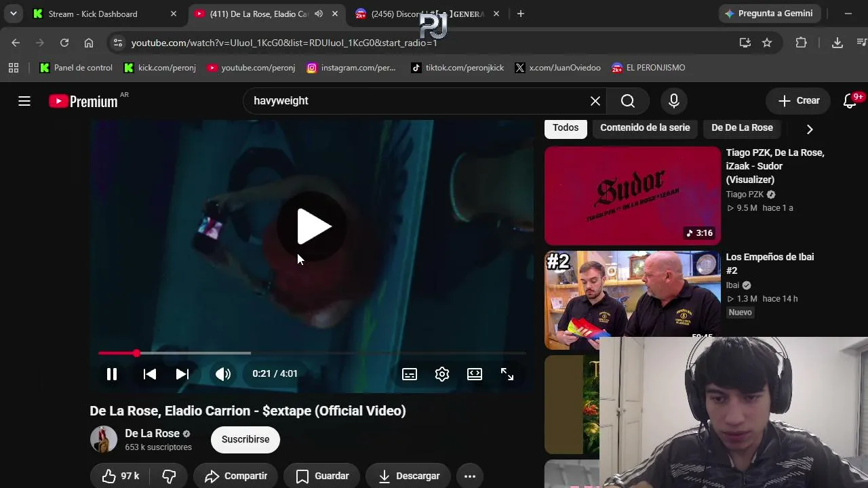Switch the player to theater mode
Image resolution: width=868 pixels, height=488 pixels.
pos(475,374)
